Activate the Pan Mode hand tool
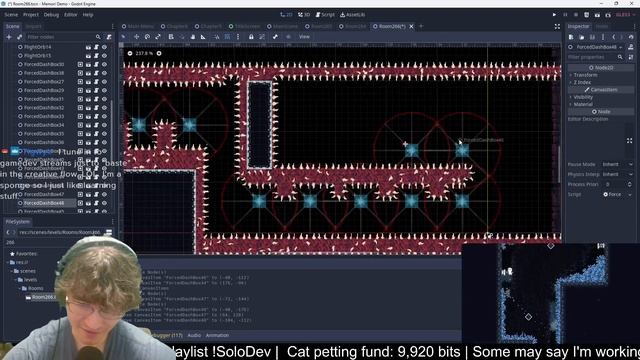 coord(193,37)
